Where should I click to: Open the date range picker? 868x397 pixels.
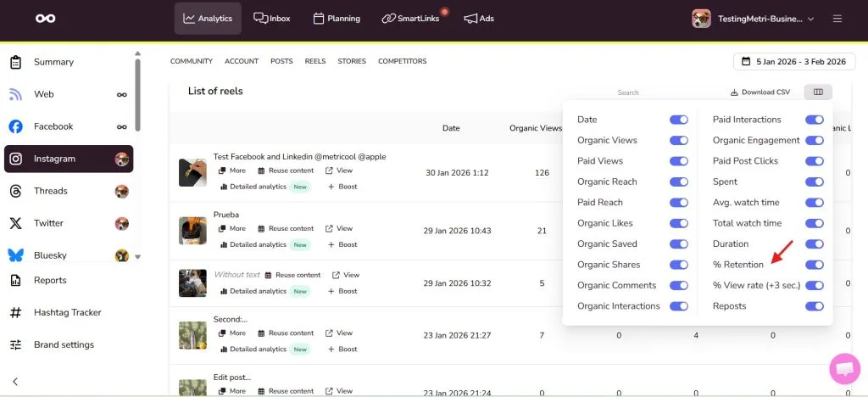(x=793, y=62)
